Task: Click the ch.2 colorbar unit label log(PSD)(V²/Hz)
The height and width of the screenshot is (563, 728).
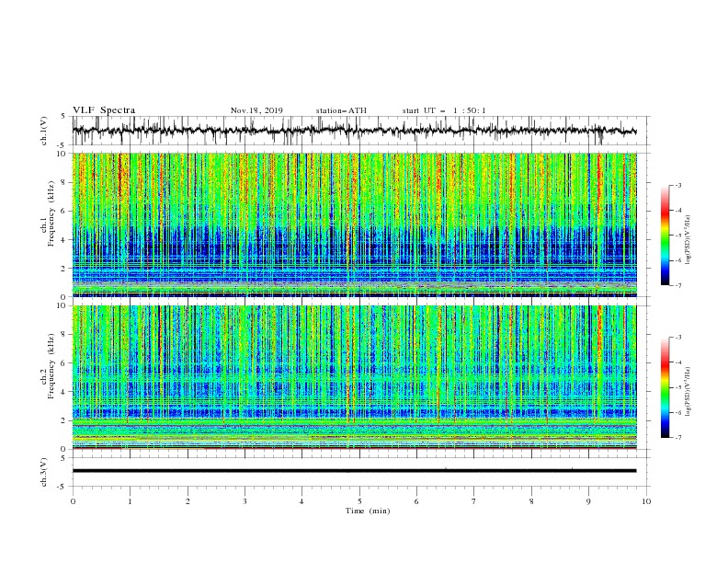Action: click(x=688, y=392)
